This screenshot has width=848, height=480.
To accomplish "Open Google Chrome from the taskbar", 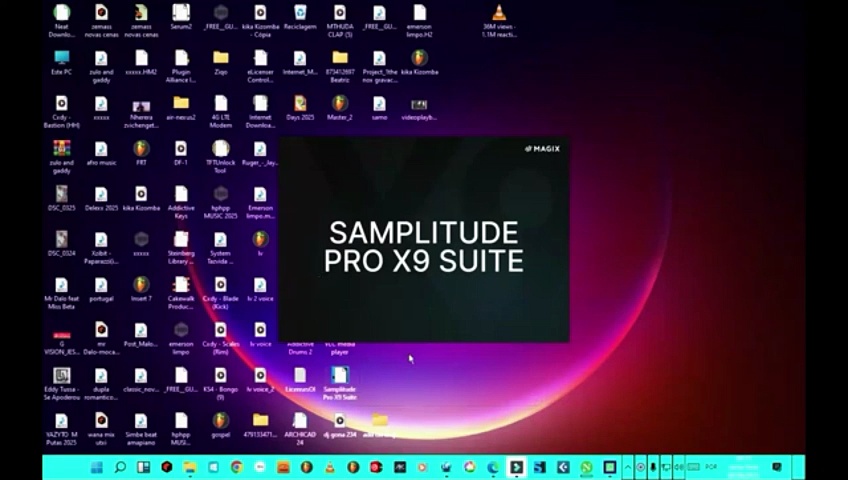I will click(x=236, y=467).
